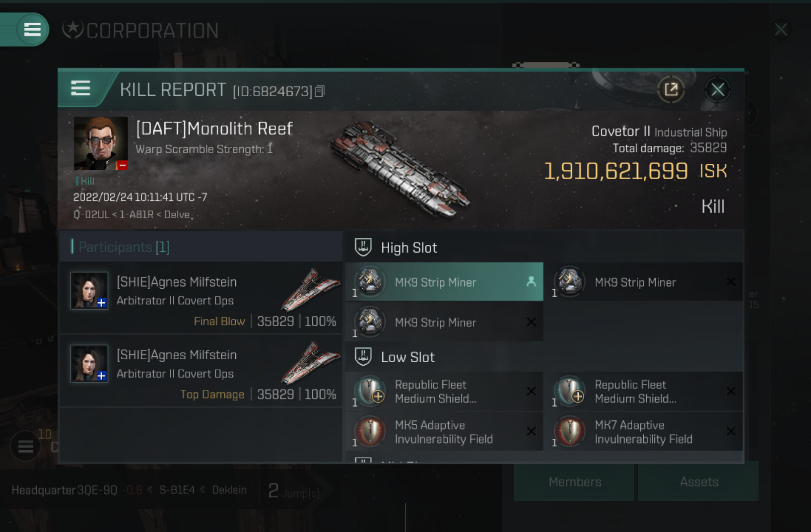Viewport: 811px width, 532px height.
Task: Open the Kill Report hamburger menu
Action: click(x=80, y=89)
